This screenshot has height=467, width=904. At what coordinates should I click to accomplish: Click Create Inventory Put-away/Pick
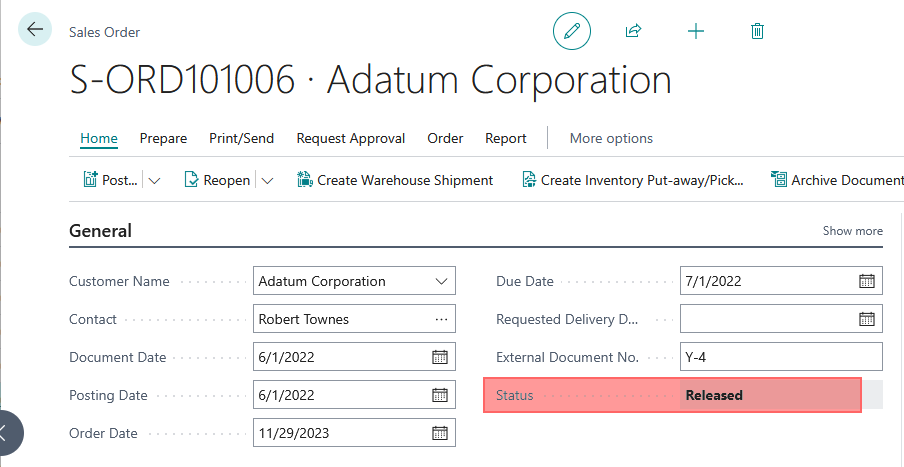point(632,180)
